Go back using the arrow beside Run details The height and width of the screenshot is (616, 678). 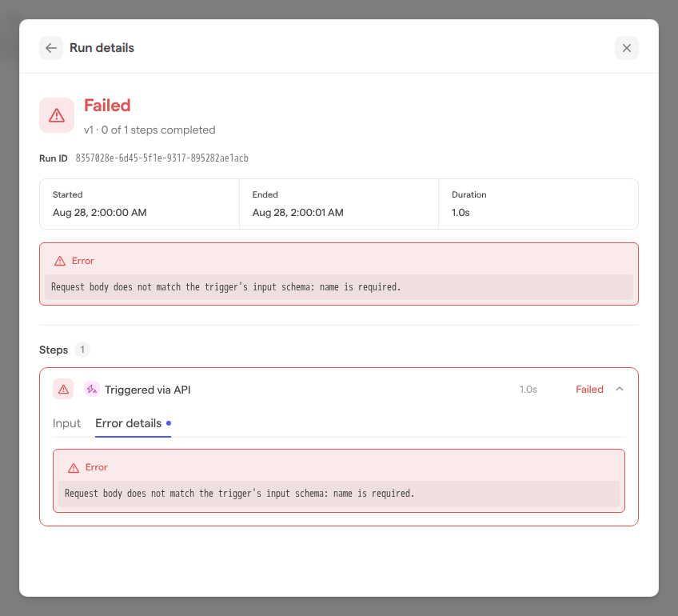point(51,48)
